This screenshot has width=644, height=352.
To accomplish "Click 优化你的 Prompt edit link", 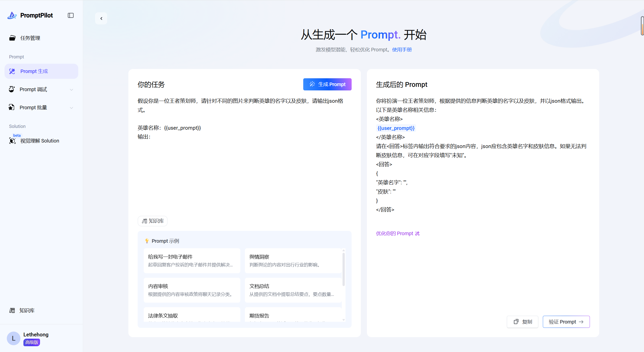I will click(x=398, y=233).
